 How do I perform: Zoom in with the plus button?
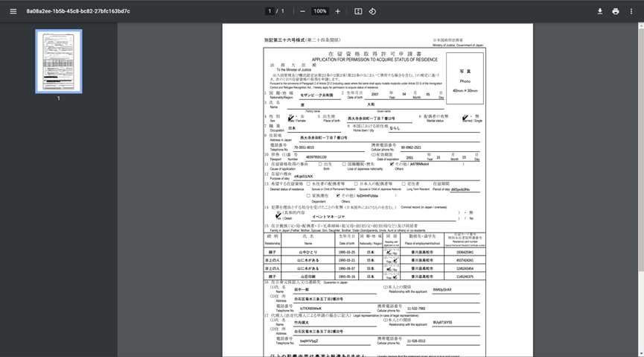click(x=337, y=11)
